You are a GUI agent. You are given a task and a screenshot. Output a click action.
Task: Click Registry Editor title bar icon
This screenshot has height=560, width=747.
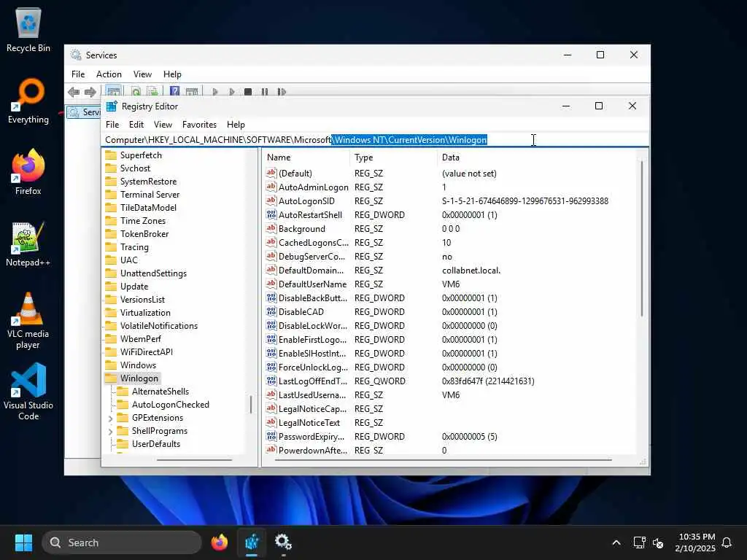(x=112, y=106)
